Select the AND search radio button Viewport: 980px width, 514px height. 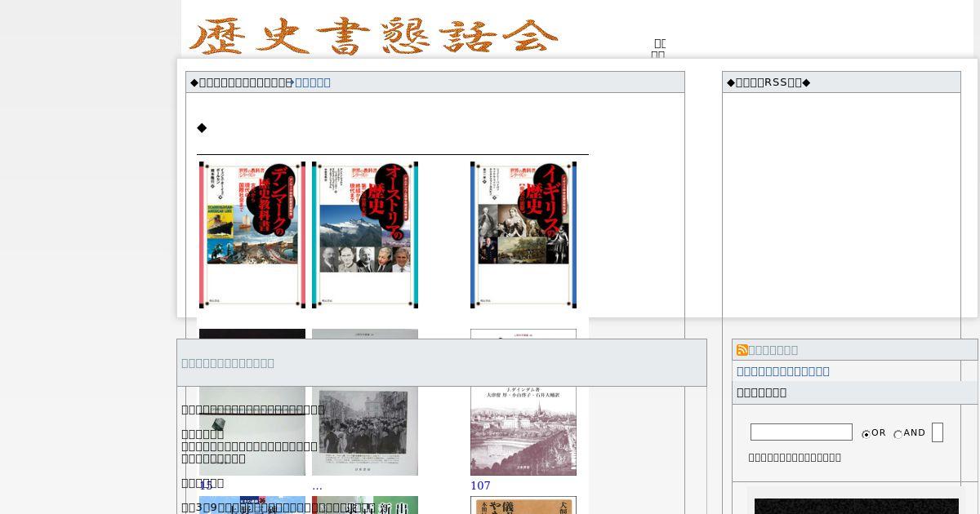coord(898,434)
